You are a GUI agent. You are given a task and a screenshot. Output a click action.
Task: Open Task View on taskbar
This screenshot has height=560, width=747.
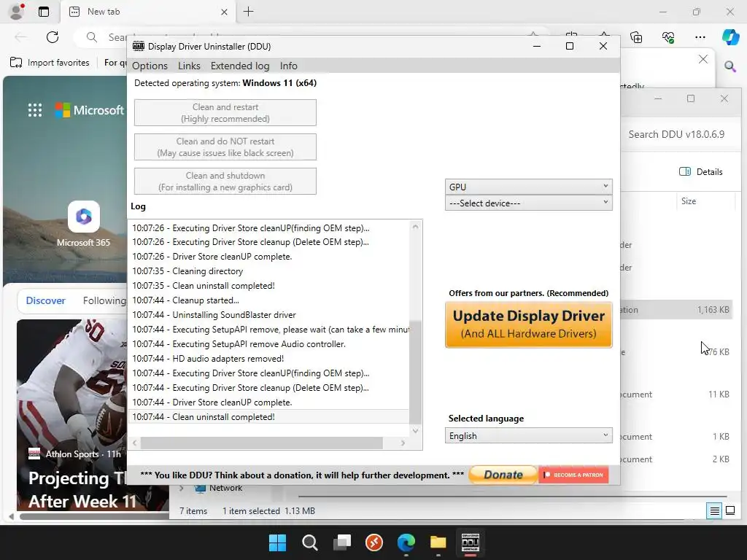[x=341, y=542]
